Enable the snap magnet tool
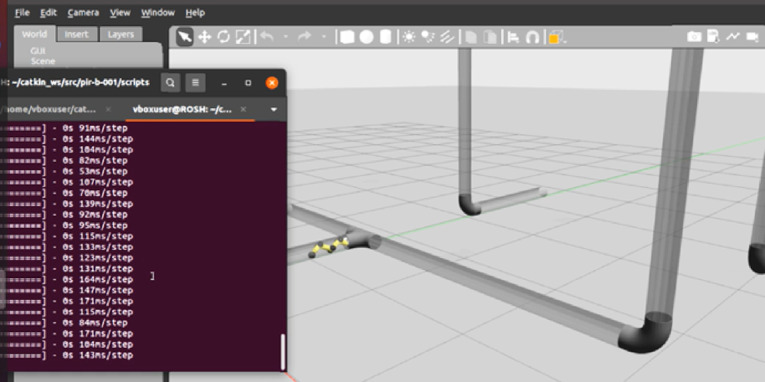The height and width of the screenshot is (382, 765). (532, 37)
